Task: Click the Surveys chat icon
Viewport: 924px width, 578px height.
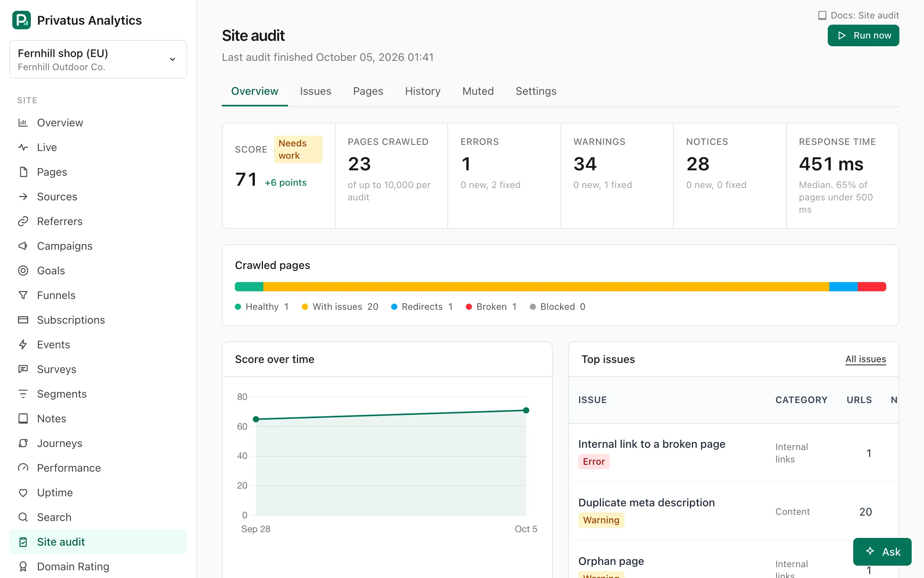Action: 23,369
